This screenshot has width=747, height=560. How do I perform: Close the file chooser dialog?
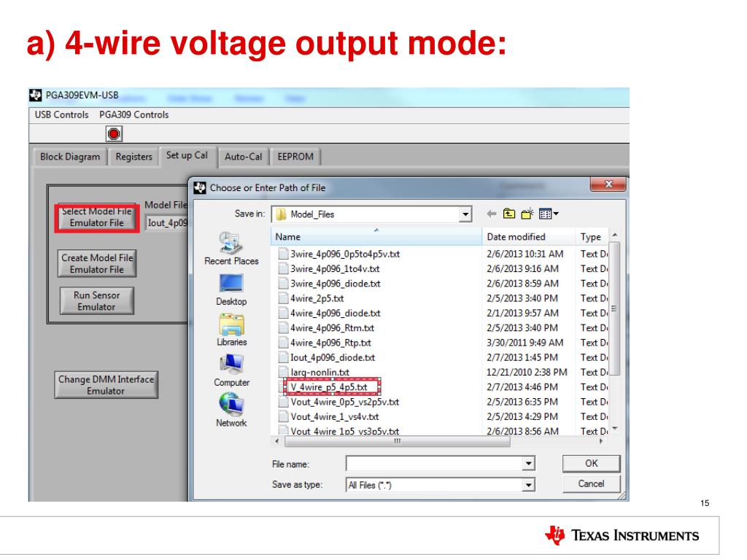(x=608, y=184)
